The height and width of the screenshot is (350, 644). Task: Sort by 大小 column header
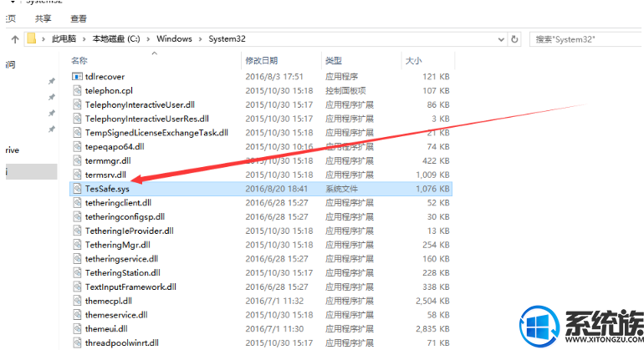pyautogui.click(x=414, y=61)
